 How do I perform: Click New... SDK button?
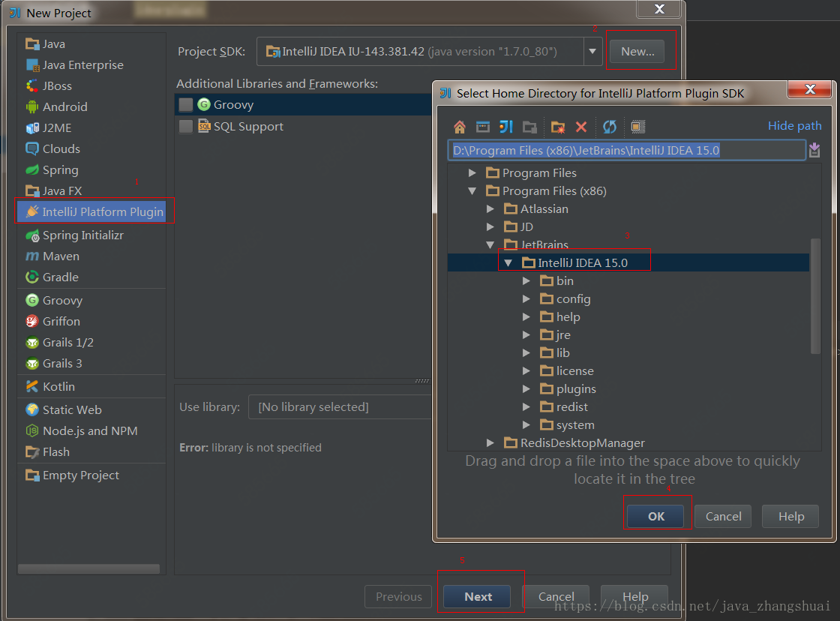point(637,52)
